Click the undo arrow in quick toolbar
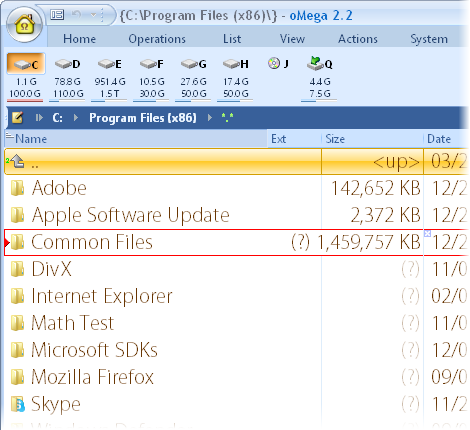470x430 pixels. [x=76, y=15]
